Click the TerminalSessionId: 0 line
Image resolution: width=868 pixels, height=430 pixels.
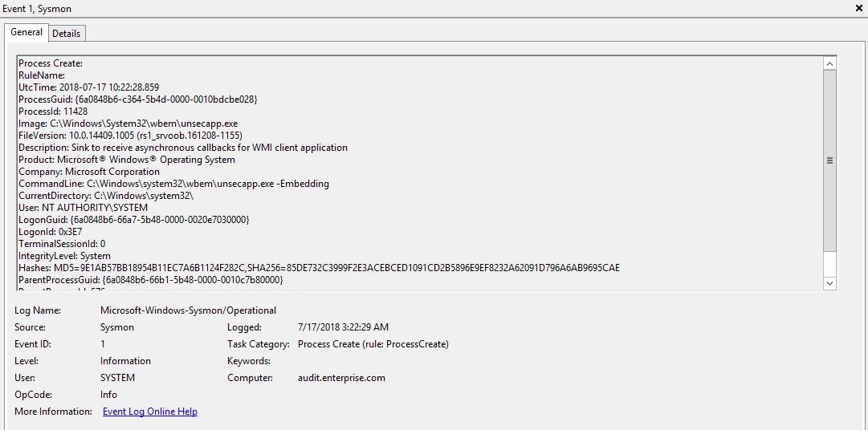62,244
